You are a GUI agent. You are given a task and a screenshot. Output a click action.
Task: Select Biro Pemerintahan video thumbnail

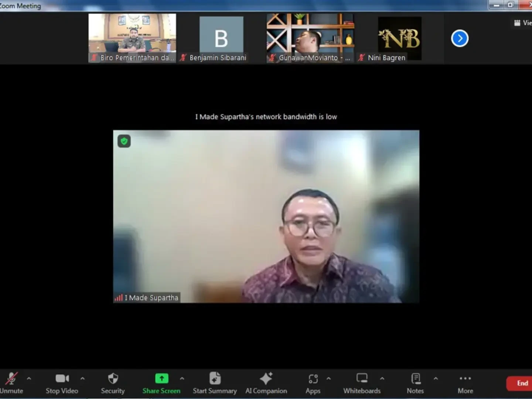click(132, 38)
